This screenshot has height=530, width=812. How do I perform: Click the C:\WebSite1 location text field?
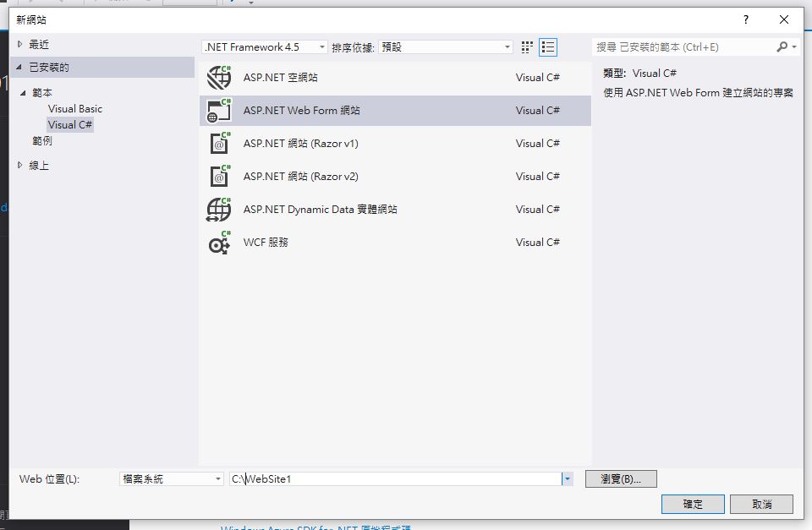(x=396, y=479)
